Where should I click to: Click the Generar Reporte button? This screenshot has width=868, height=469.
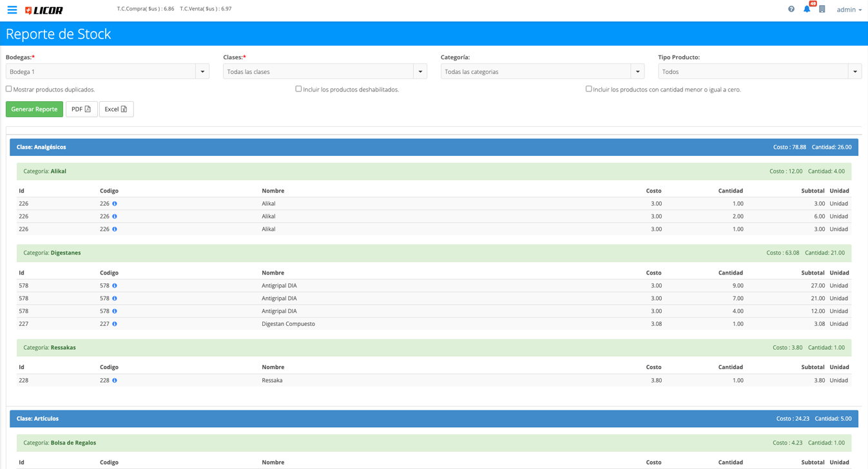pos(34,110)
